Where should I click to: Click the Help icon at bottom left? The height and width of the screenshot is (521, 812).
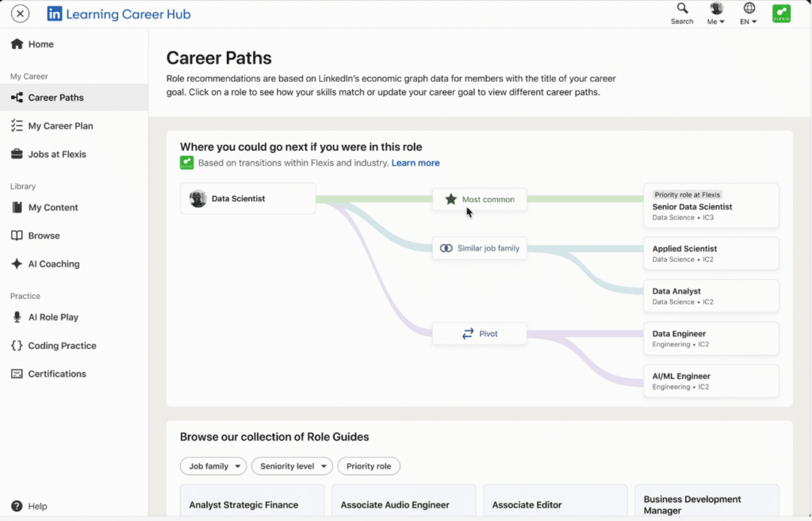coord(16,506)
